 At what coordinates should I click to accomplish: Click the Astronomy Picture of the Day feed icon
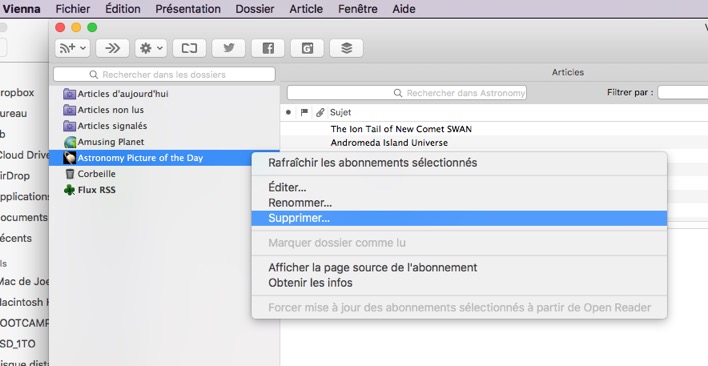tap(70, 158)
